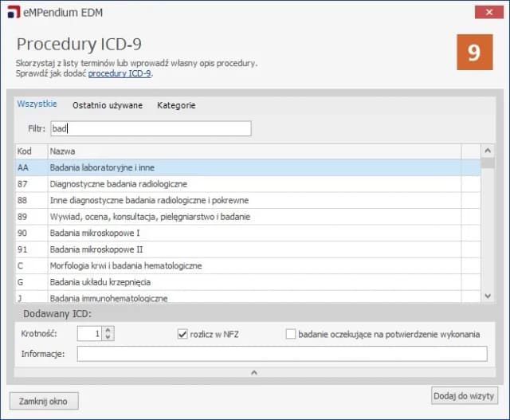Collapse the Dodawany ICD panel chevron
Screen dimensions: 510x420
point(254,371)
